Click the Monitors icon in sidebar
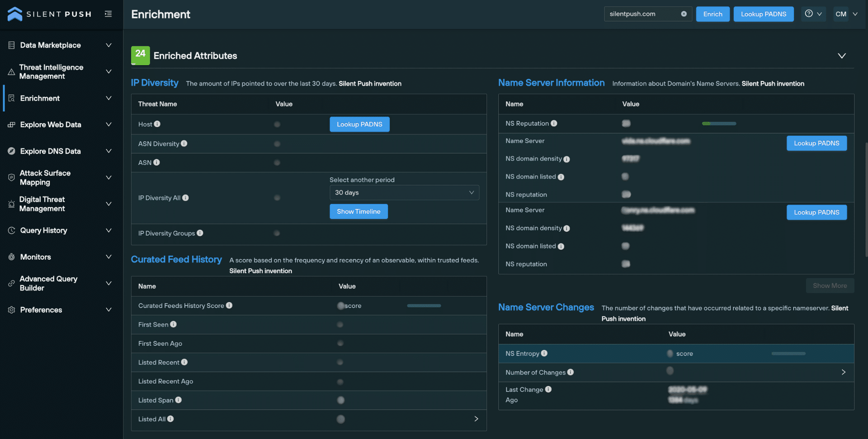The image size is (868, 439). (x=11, y=257)
